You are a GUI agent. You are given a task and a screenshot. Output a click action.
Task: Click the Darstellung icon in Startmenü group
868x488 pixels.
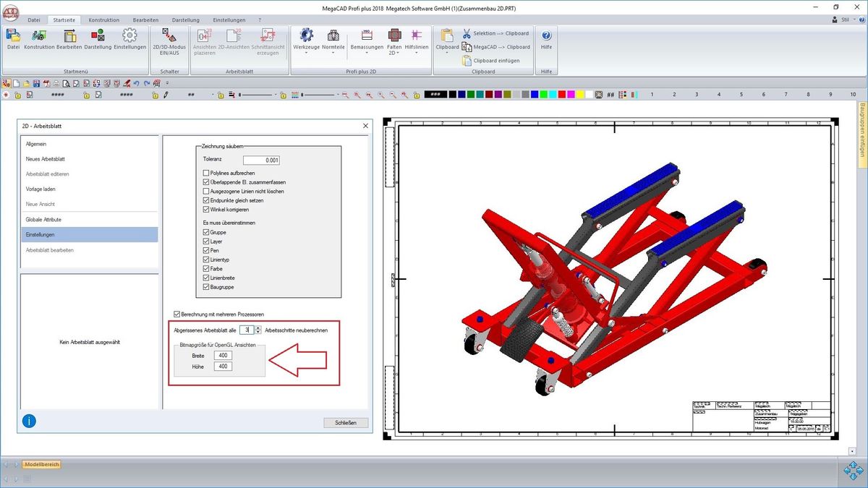pos(98,36)
